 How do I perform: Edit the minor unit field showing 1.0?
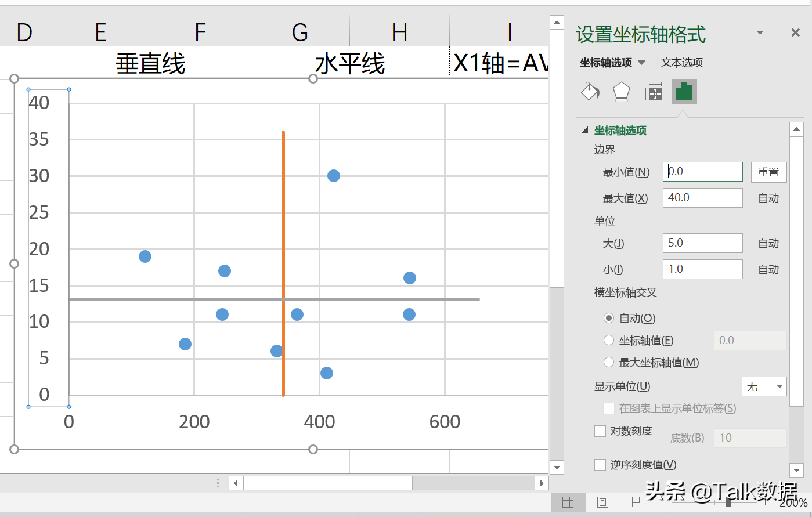[703, 269]
